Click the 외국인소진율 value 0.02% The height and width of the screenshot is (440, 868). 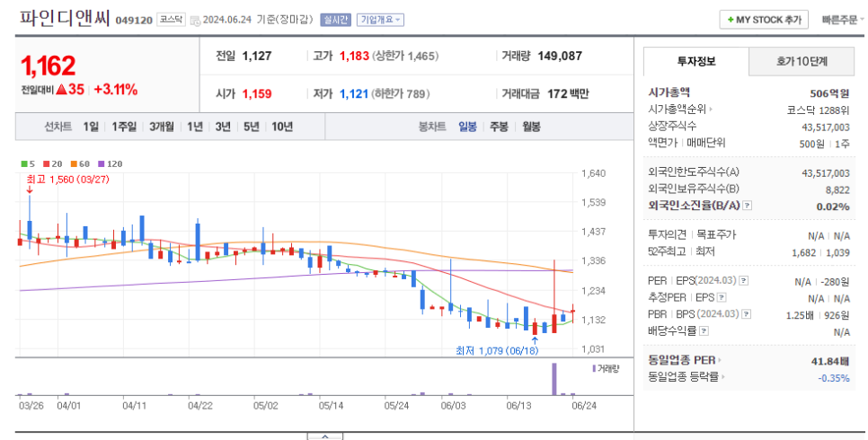click(833, 207)
